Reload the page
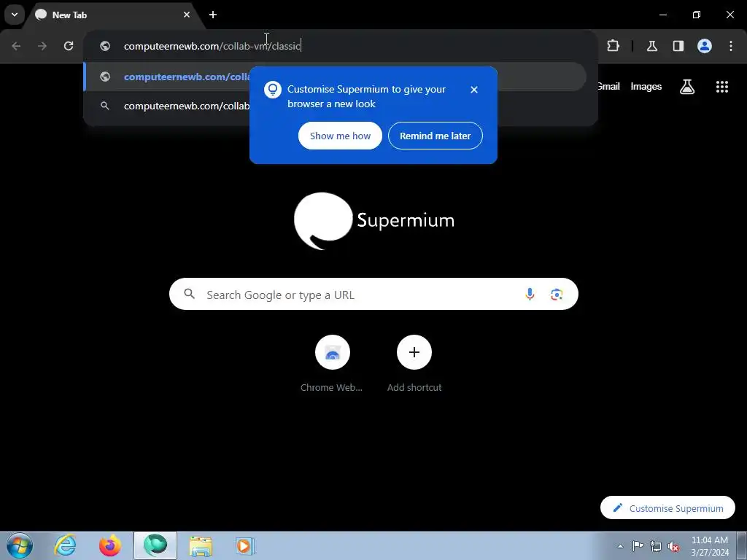747x560 pixels. coord(69,46)
